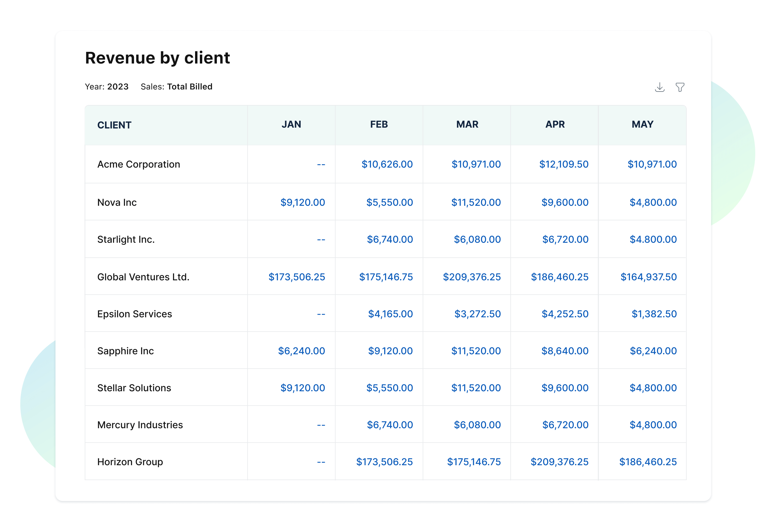Screen dimensions: 766x532
Task: Select the Nova Inc client name
Action: coord(117,202)
